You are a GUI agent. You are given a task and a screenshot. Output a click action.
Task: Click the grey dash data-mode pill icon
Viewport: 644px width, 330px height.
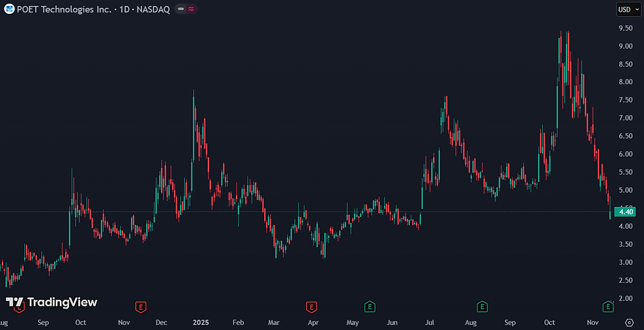[x=181, y=9]
